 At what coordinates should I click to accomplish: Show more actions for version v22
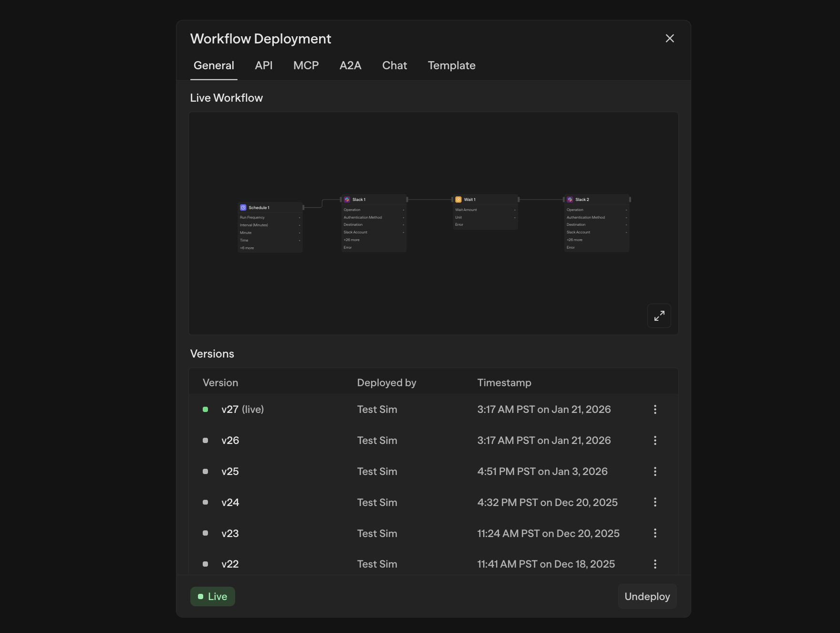point(655,564)
